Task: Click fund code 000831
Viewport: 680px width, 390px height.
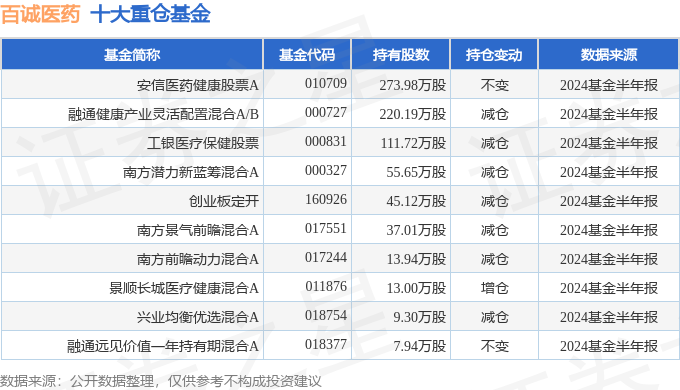Action: click(x=326, y=141)
